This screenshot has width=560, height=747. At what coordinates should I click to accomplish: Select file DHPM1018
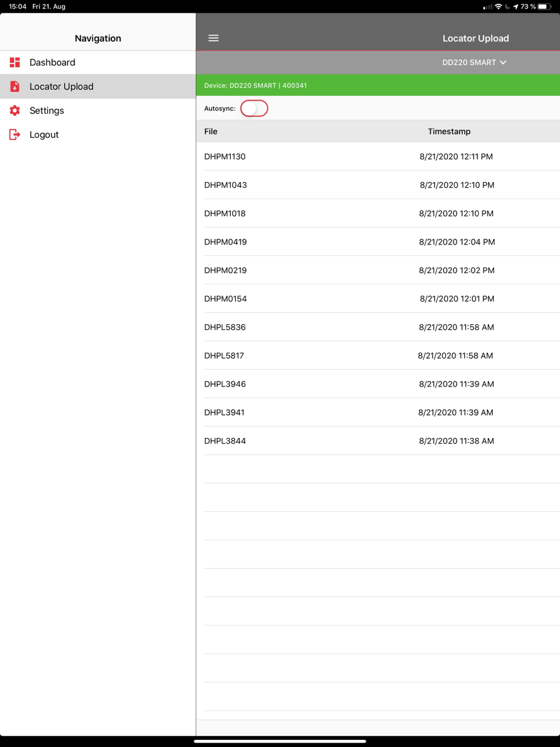[x=225, y=213]
